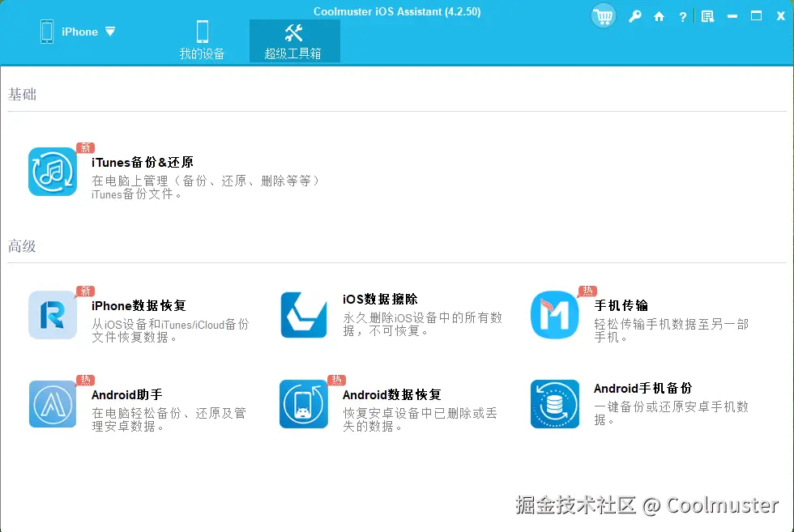Open the shopping cart store icon
Viewport: 794px width, 532px height.
pos(603,15)
